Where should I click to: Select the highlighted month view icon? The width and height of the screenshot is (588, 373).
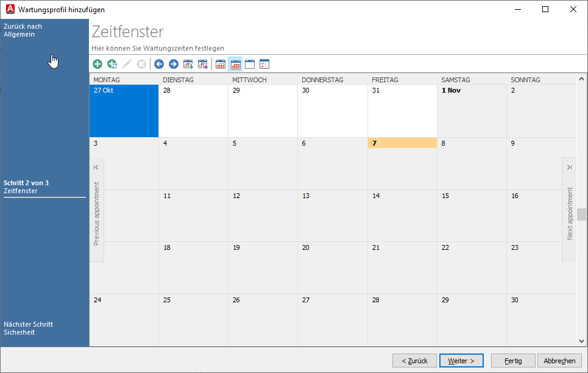tap(235, 64)
